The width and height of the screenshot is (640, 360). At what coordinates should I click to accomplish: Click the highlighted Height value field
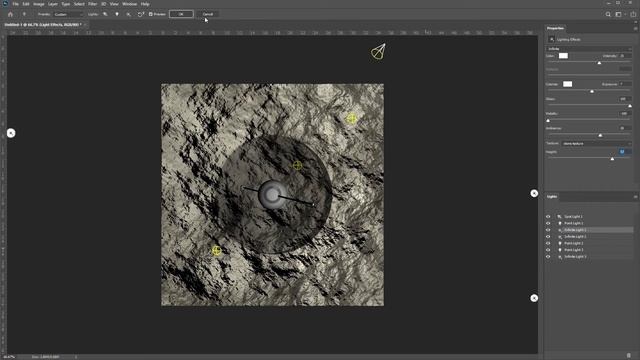point(625,152)
